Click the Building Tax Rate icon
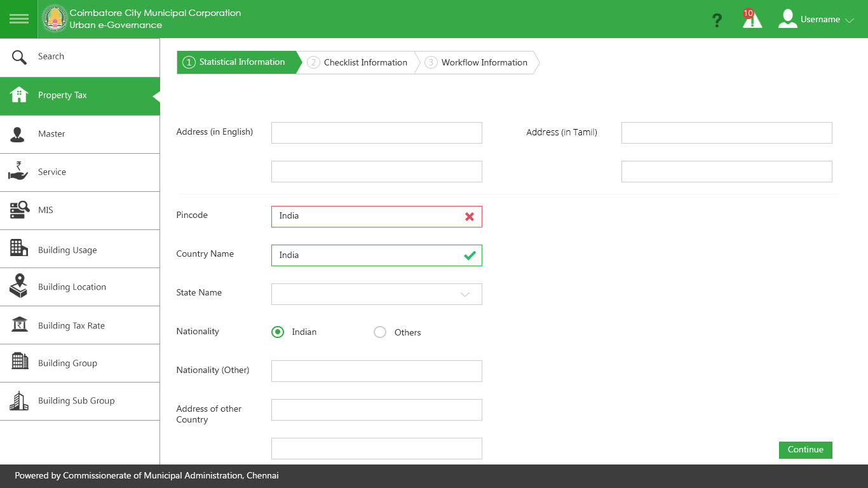Viewport: 868px width, 488px height. [x=19, y=325]
